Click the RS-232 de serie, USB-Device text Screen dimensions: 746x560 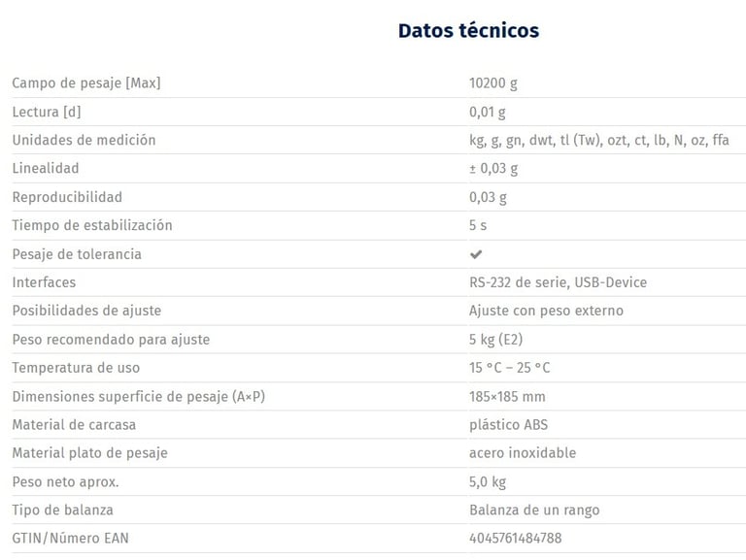(x=558, y=282)
